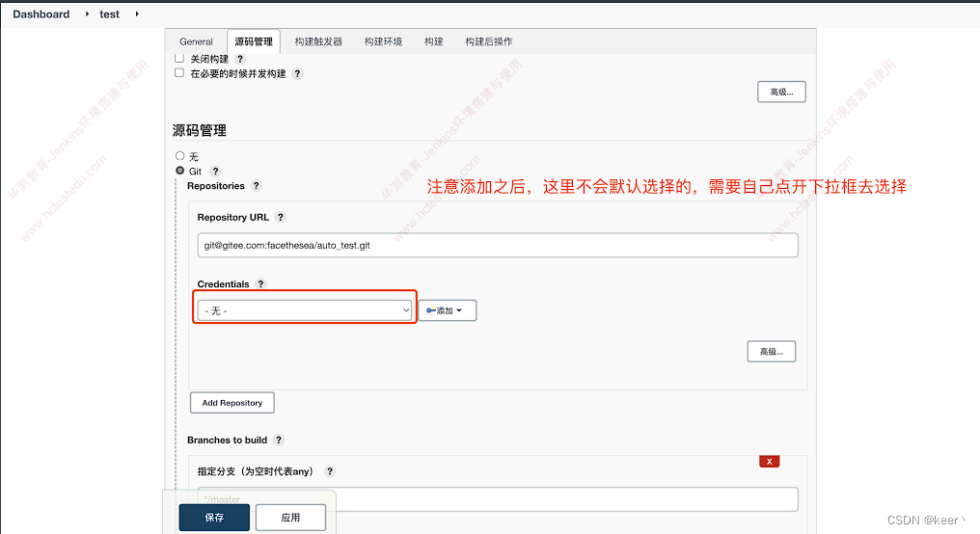Screen dimensions: 980x534
Task: Open help icon beside Credentials
Action: click(261, 284)
